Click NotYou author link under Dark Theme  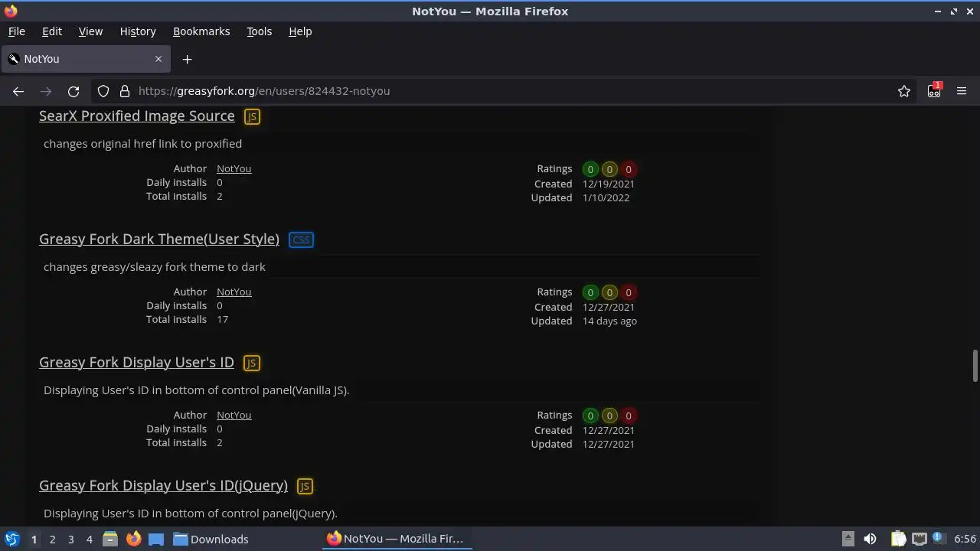(x=234, y=292)
